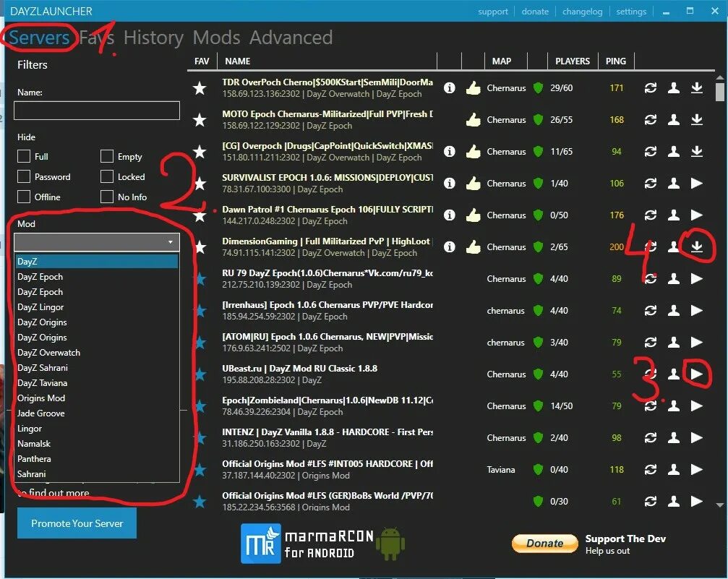Select Origins Mod in the Mod list
This screenshot has height=579, width=728.
coord(97,398)
